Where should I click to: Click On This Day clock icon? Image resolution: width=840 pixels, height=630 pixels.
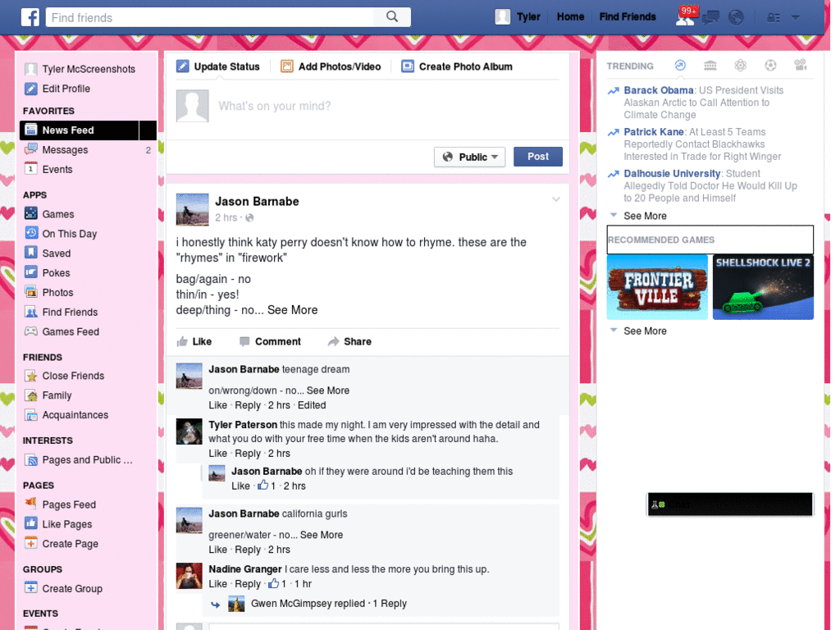tap(31, 233)
